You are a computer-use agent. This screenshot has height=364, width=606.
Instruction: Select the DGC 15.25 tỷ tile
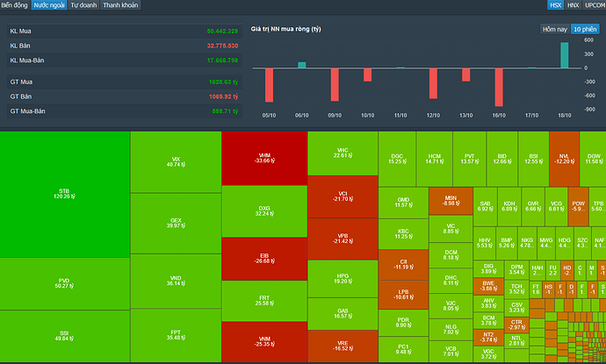tap(397, 159)
